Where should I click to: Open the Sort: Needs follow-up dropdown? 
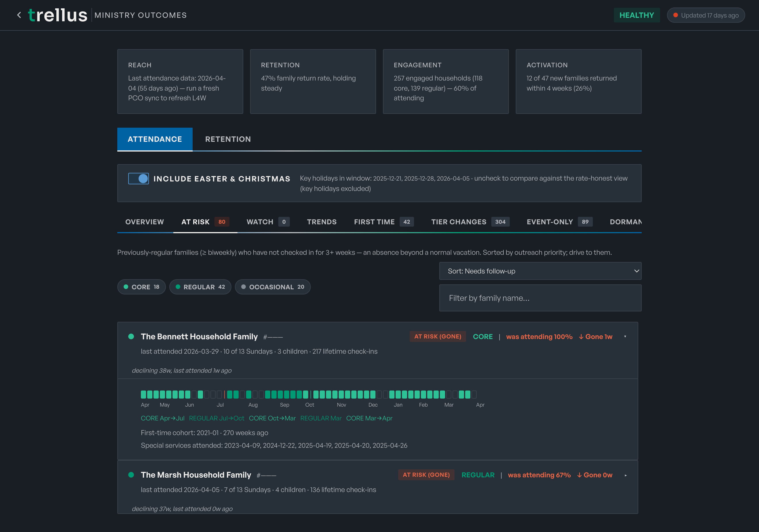pos(540,271)
